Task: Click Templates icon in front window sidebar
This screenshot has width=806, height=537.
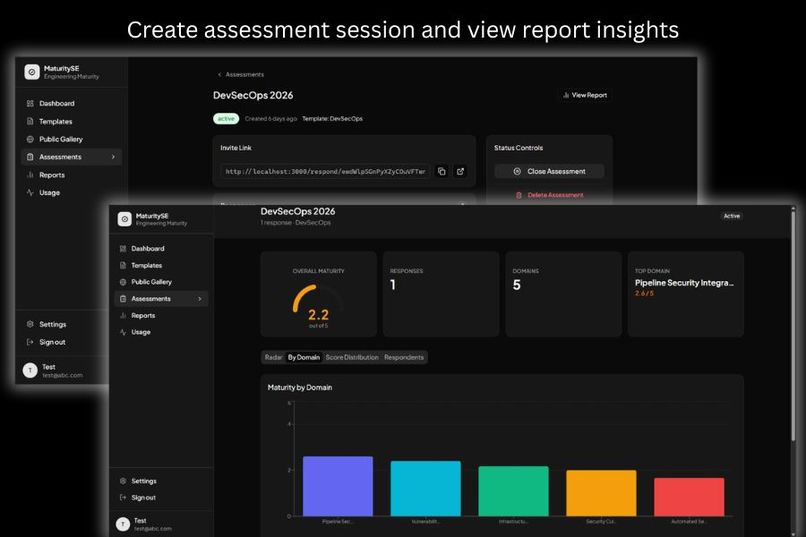Action: [x=123, y=265]
